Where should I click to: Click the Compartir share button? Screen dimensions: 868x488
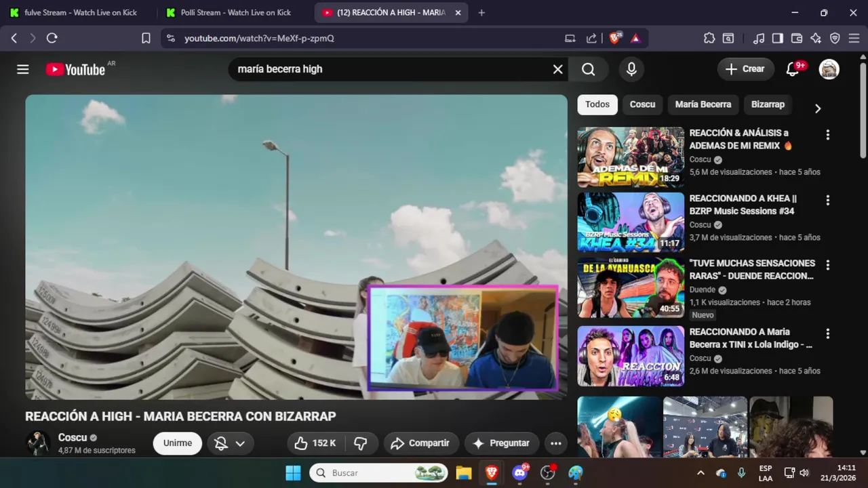421,443
